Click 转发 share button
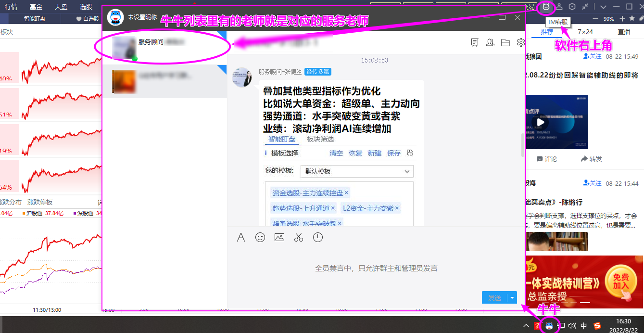This screenshot has height=333, width=644. [591, 159]
